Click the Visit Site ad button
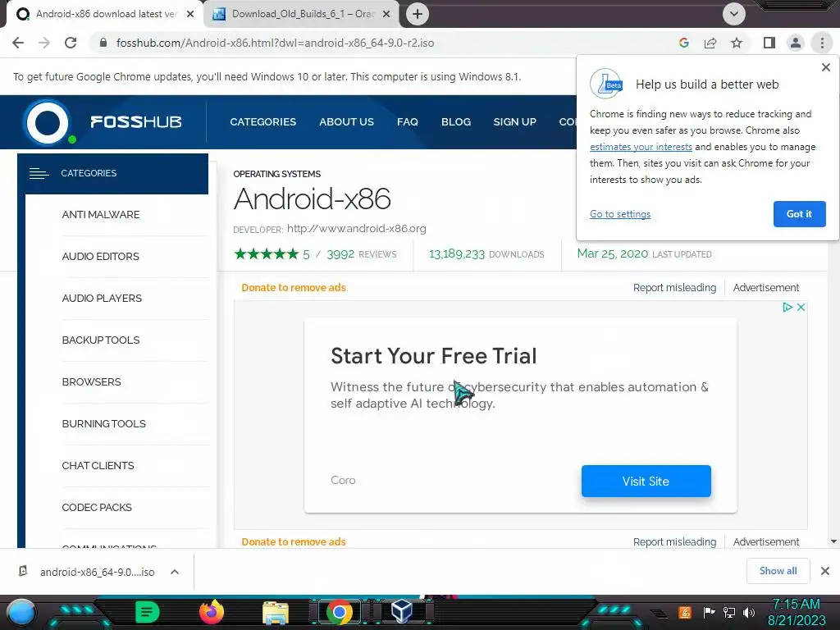The height and width of the screenshot is (630, 840). click(x=646, y=481)
